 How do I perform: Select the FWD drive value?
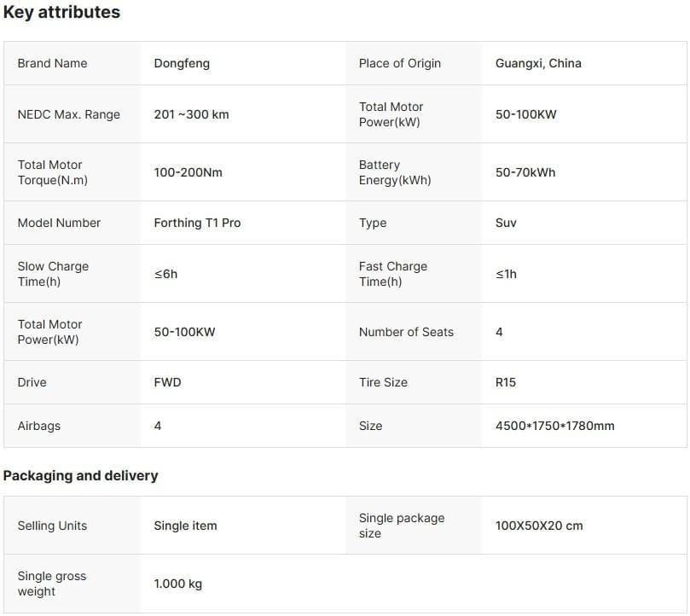click(167, 382)
